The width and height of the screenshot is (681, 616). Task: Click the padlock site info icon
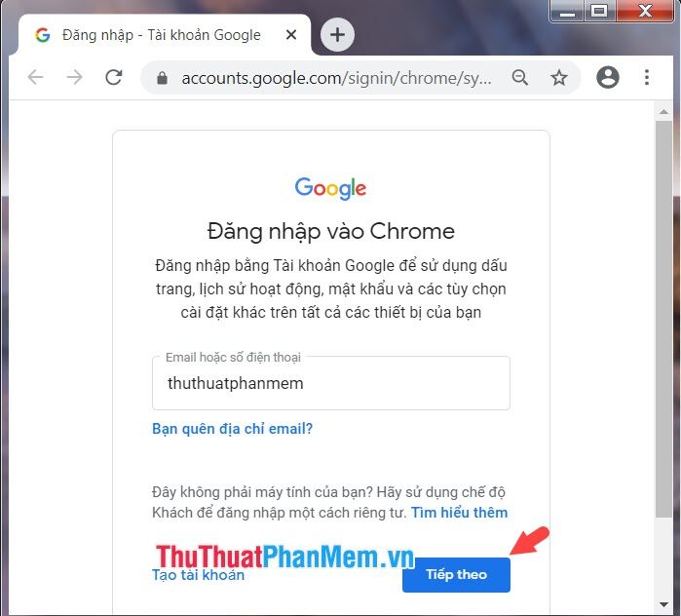point(162,78)
